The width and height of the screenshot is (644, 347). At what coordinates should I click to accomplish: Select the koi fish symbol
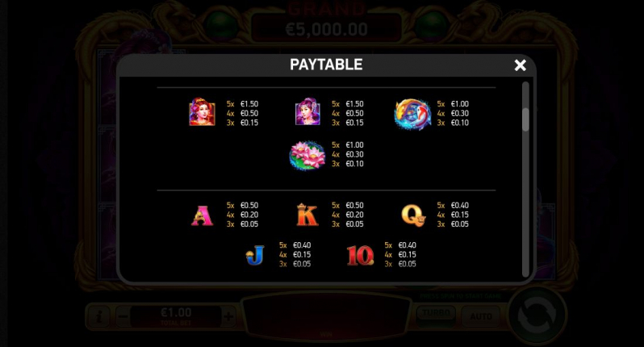tap(412, 114)
